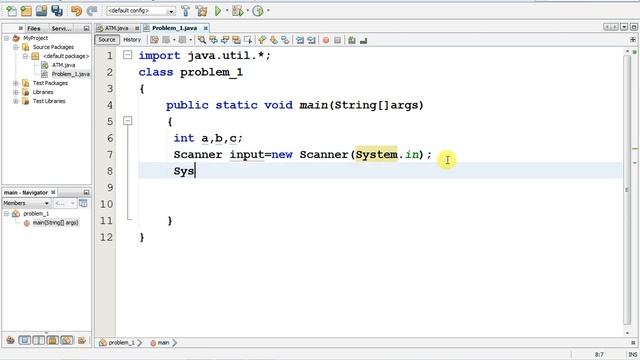Run the project with green play icon

click(218, 11)
